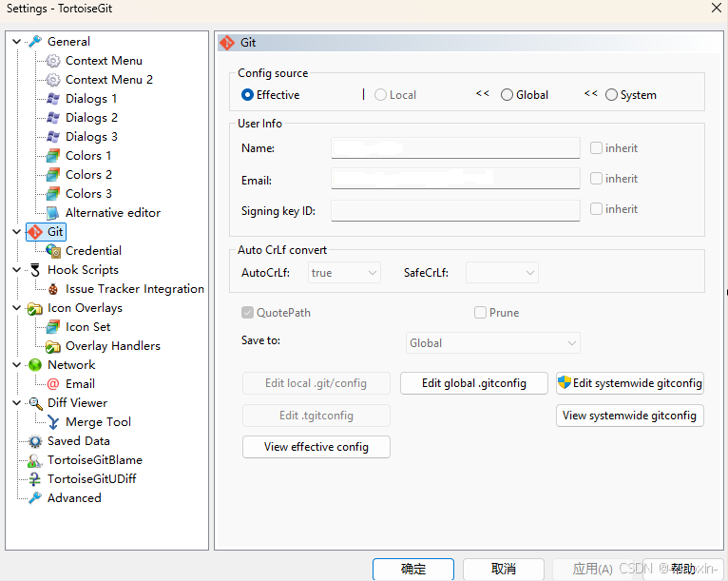Click the Hook Scripts hook icon
The height and width of the screenshot is (581, 728).
[35, 270]
